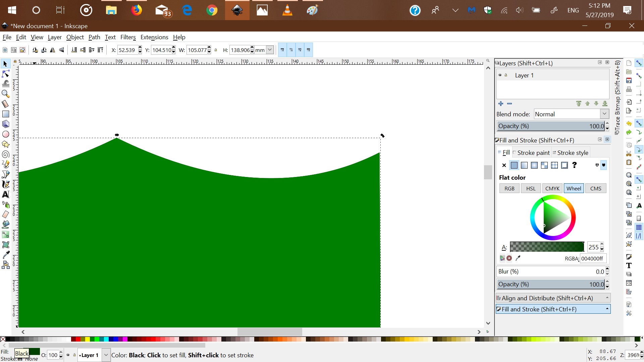Select the Star polygon tool

click(x=6, y=144)
